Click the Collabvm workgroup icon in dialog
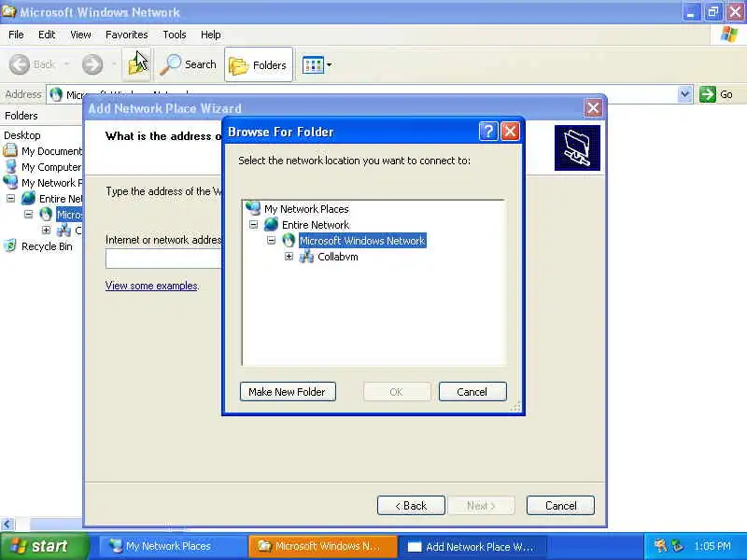 [x=306, y=256]
